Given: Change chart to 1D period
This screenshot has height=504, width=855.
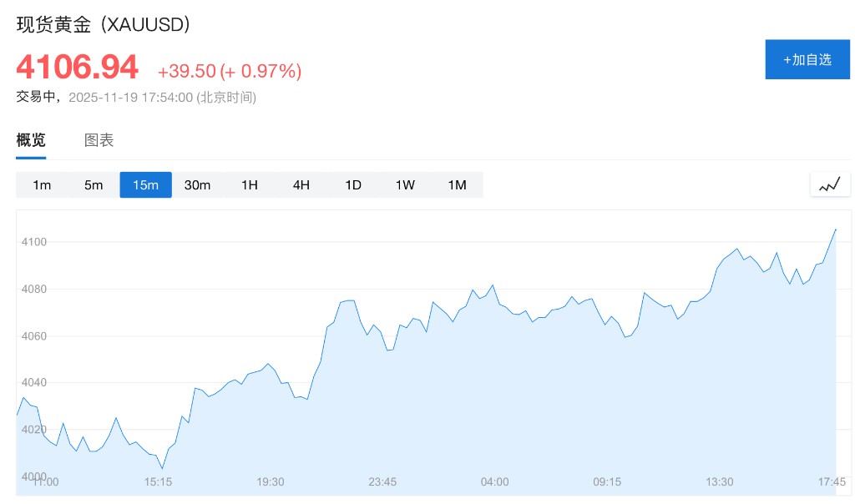Looking at the screenshot, I should (x=353, y=185).
